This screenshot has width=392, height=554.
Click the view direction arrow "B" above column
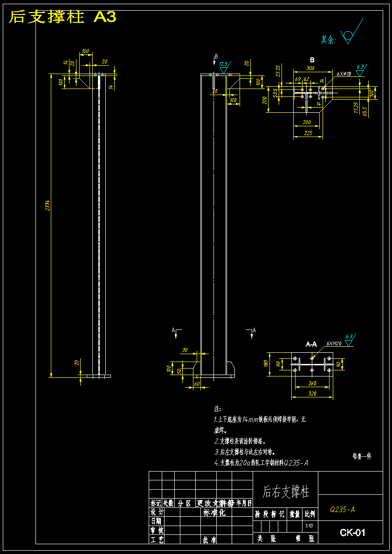216,59
